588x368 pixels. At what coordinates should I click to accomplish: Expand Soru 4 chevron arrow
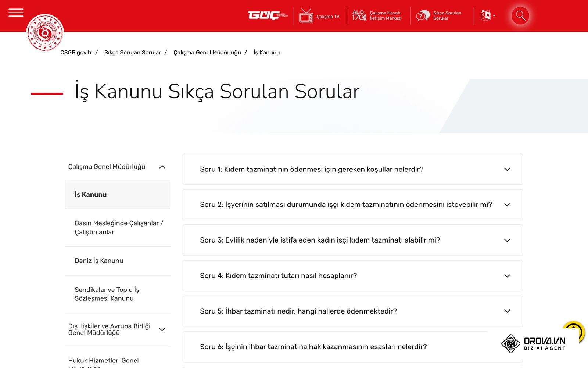507,276
